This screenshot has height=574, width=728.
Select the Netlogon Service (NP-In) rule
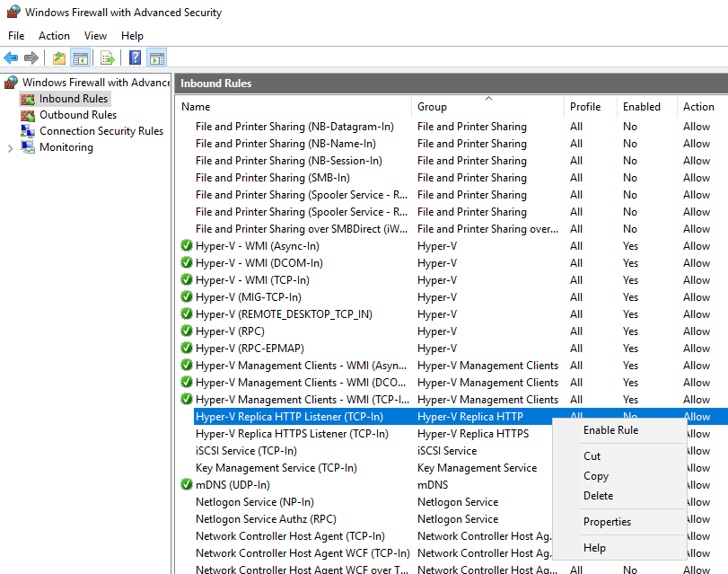pyautogui.click(x=254, y=502)
